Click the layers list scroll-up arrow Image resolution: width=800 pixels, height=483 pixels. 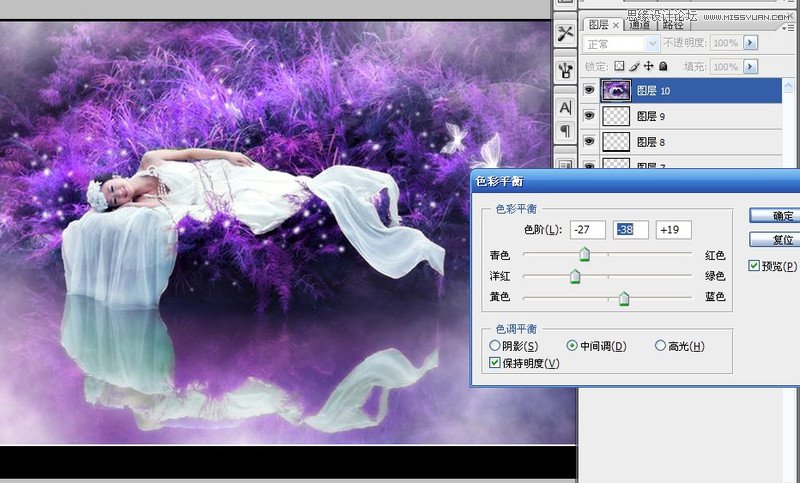pos(789,85)
